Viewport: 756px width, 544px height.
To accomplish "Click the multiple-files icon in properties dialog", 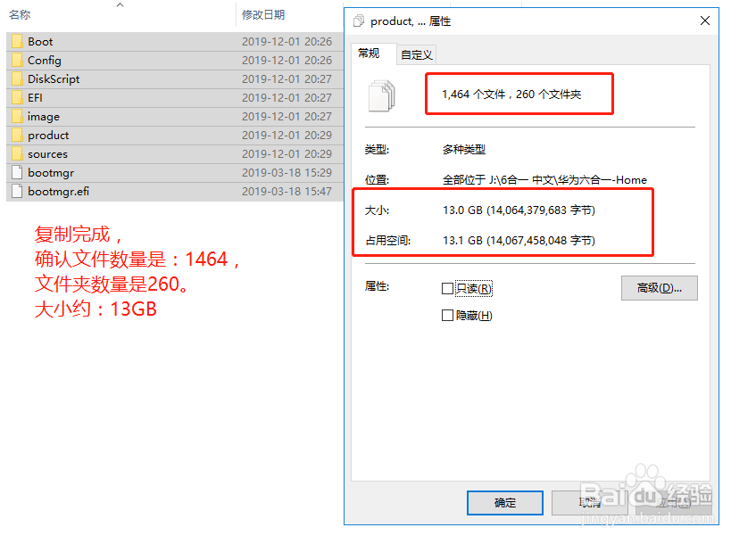I will tap(381, 96).
